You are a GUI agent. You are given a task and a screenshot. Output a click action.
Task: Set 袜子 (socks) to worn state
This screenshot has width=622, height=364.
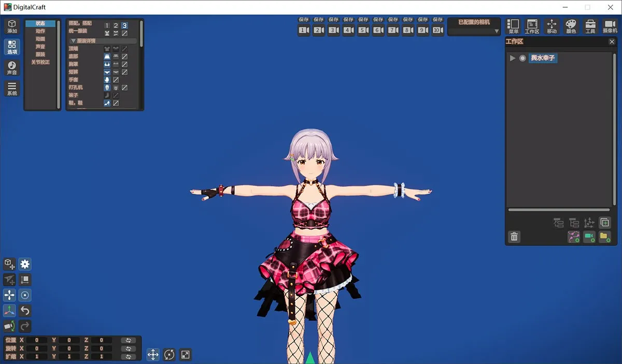107,95
